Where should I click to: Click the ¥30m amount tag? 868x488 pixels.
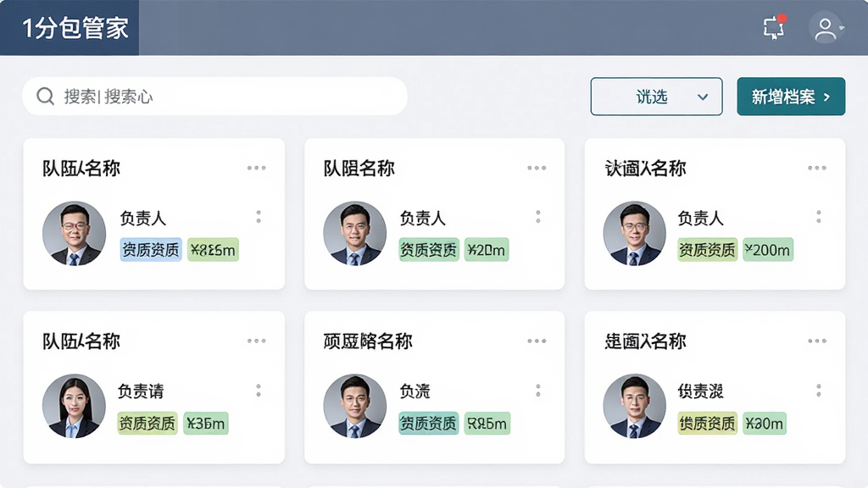click(x=764, y=424)
